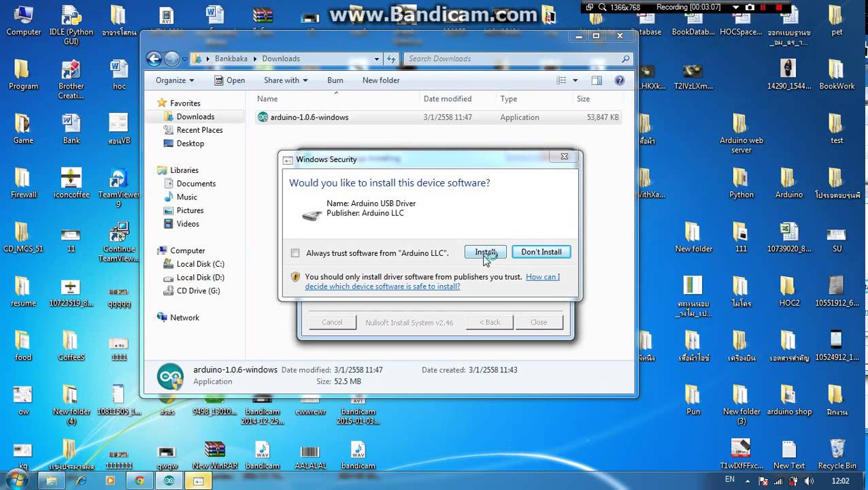
Task: Toggle the preview pane icon
Action: point(597,80)
